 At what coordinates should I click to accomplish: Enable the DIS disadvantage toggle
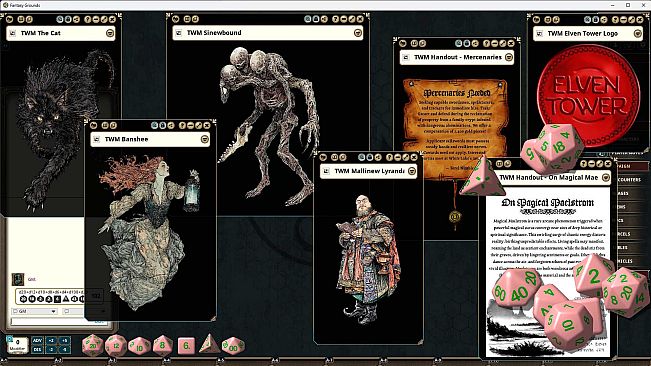tap(37, 349)
